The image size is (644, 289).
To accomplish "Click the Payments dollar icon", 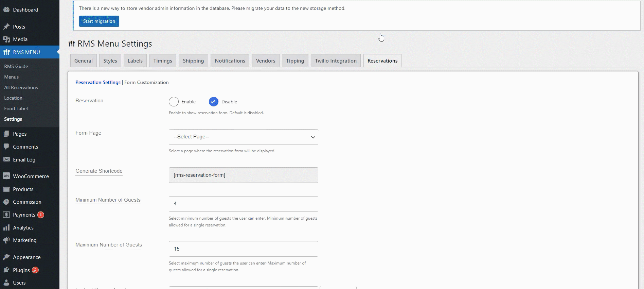I will tap(6, 215).
